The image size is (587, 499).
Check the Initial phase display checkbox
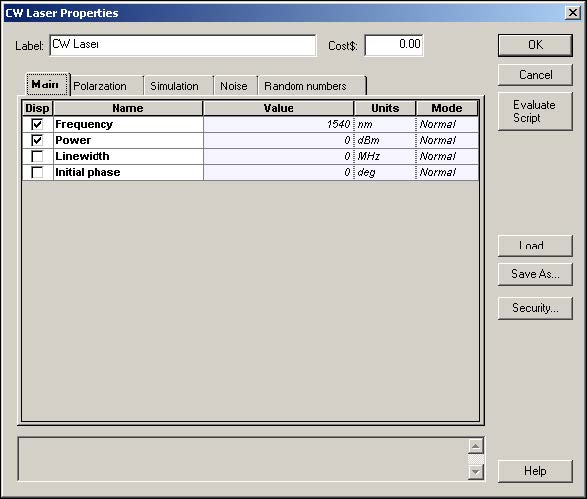(x=37, y=172)
